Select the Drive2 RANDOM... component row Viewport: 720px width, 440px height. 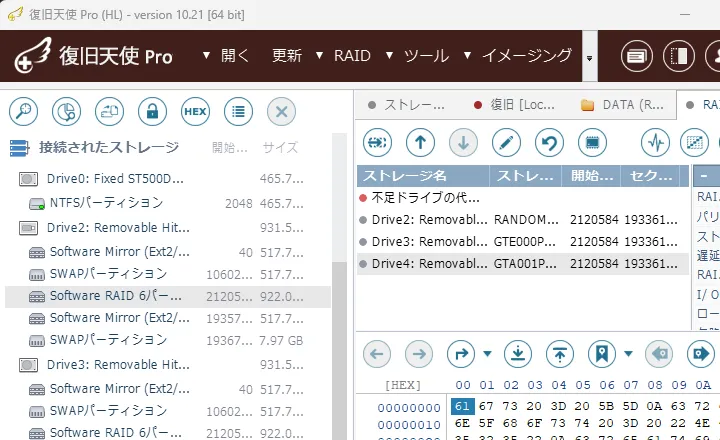point(523,220)
